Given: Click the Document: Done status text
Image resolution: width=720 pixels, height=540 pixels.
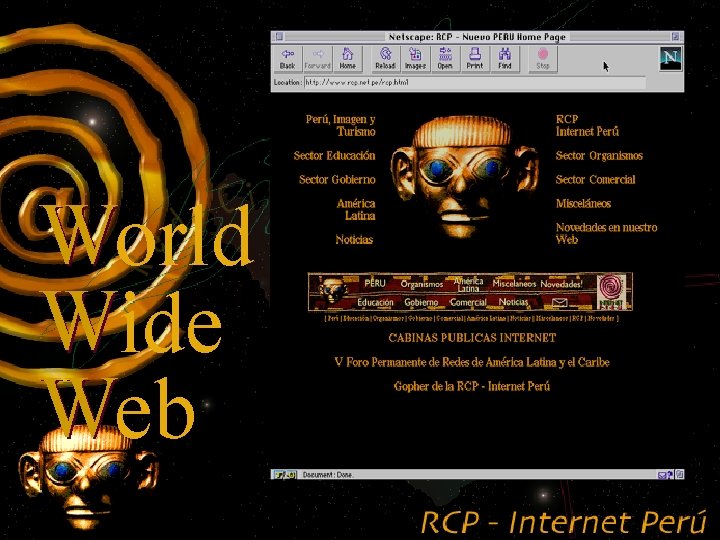Looking at the screenshot, I should 328,475.
